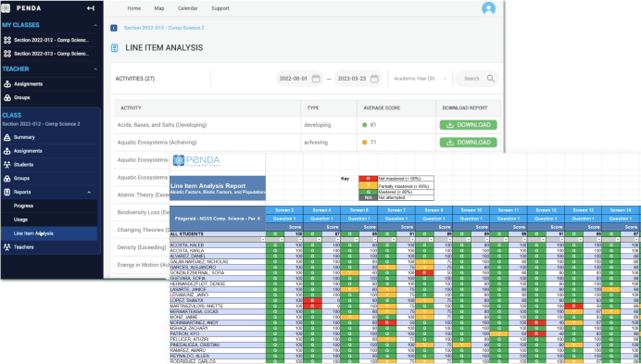Click the PENDA logo icon in sidebar
This screenshot has width=641, height=364.
tap(6, 8)
